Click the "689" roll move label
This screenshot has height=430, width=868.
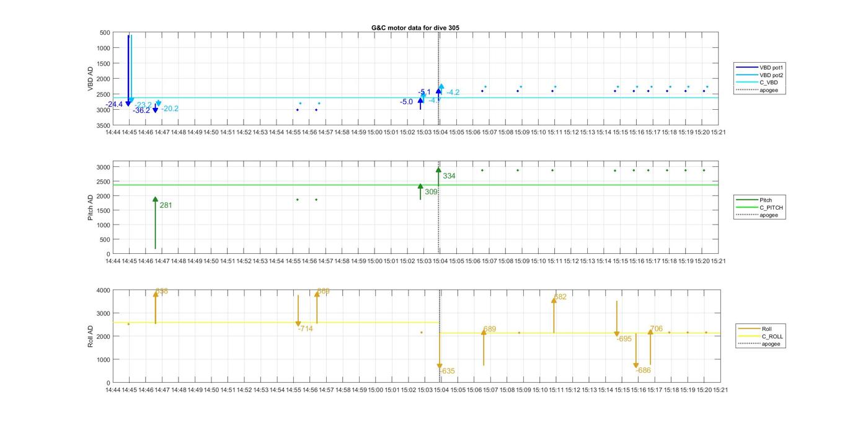489,329
